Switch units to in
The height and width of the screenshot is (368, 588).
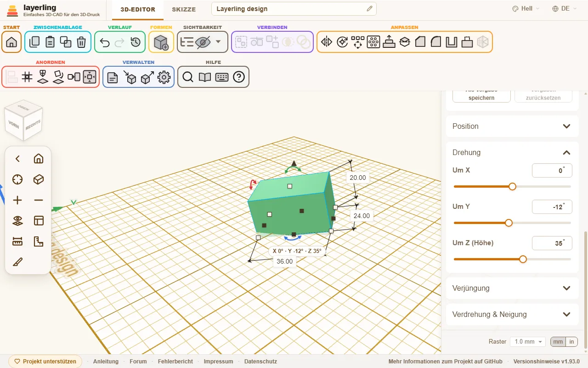click(x=571, y=342)
